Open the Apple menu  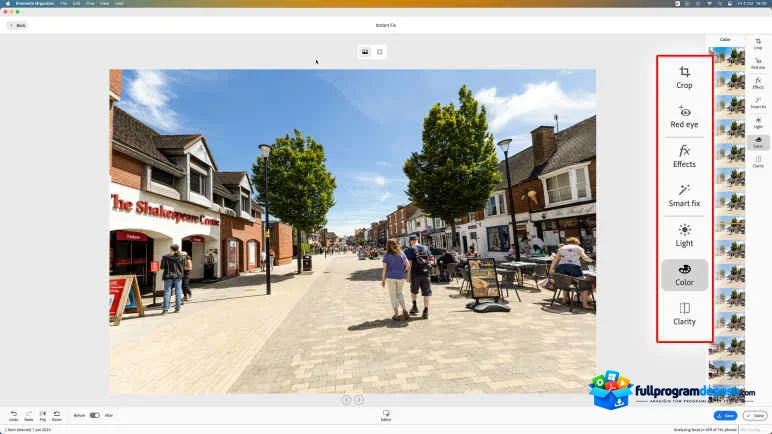7,3
